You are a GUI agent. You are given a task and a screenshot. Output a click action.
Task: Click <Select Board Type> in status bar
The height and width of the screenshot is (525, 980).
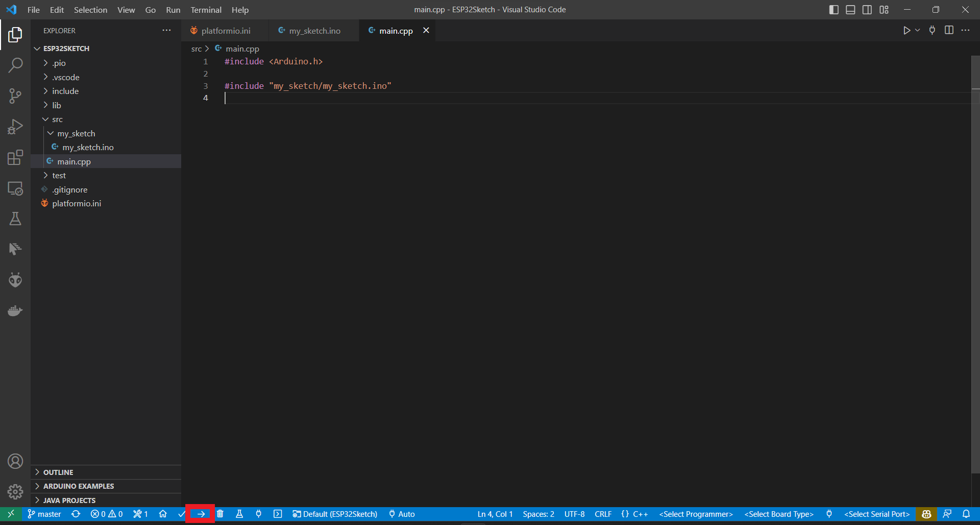779,514
